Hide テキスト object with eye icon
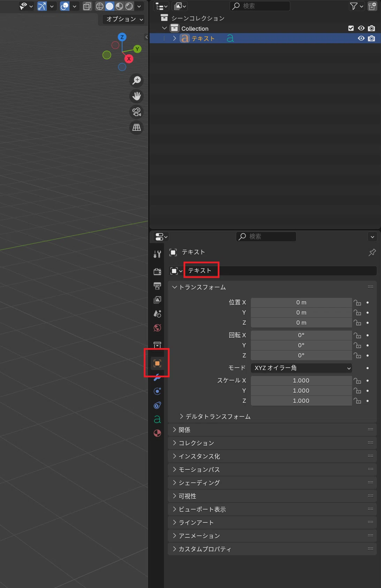Image resolution: width=381 pixels, height=588 pixels. pyautogui.click(x=361, y=38)
